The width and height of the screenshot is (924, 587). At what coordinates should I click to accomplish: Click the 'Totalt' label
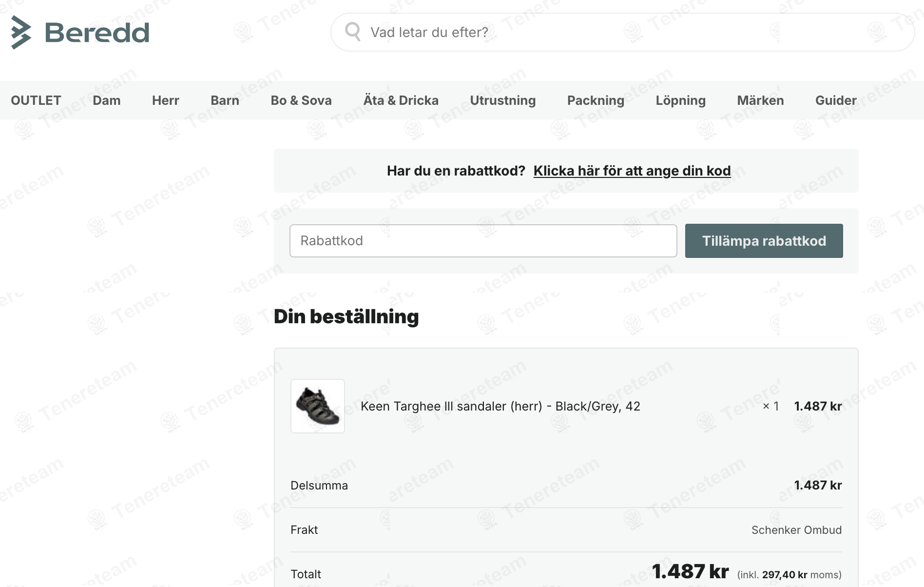click(x=306, y=574)
